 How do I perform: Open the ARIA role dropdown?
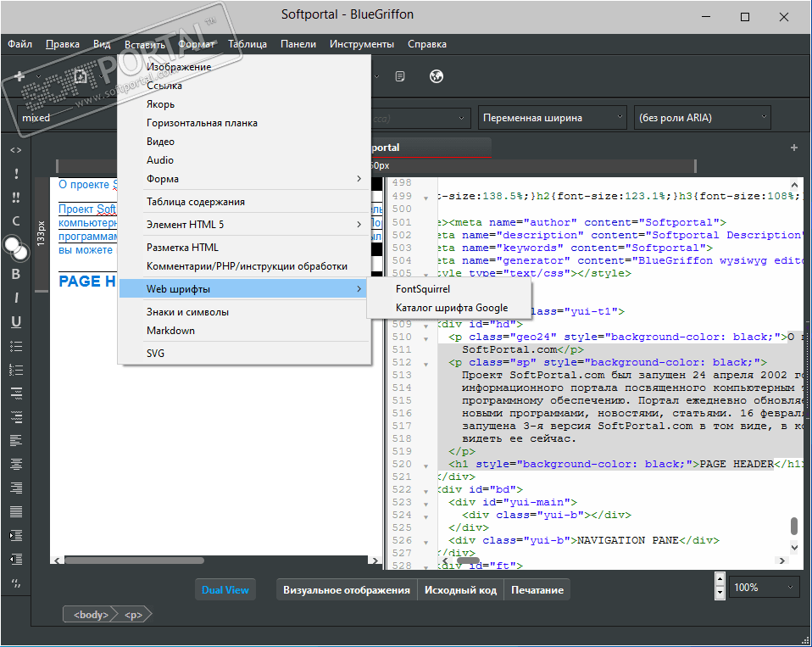(703, 118)
